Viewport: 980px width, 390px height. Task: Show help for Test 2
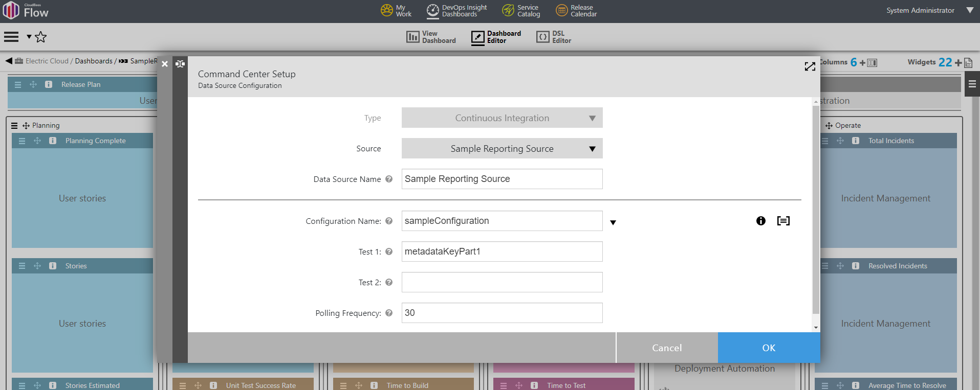[x=389, y=282]
